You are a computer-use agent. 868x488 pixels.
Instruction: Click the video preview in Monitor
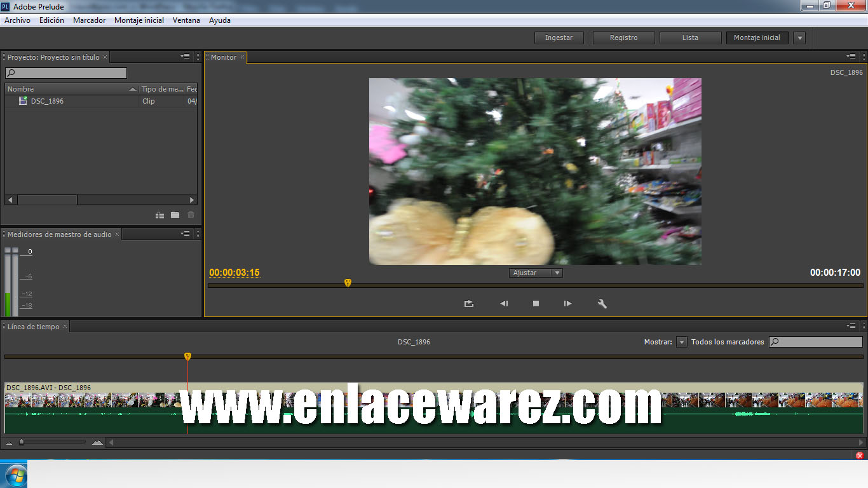pyautogui.click(x=535, y=172)
